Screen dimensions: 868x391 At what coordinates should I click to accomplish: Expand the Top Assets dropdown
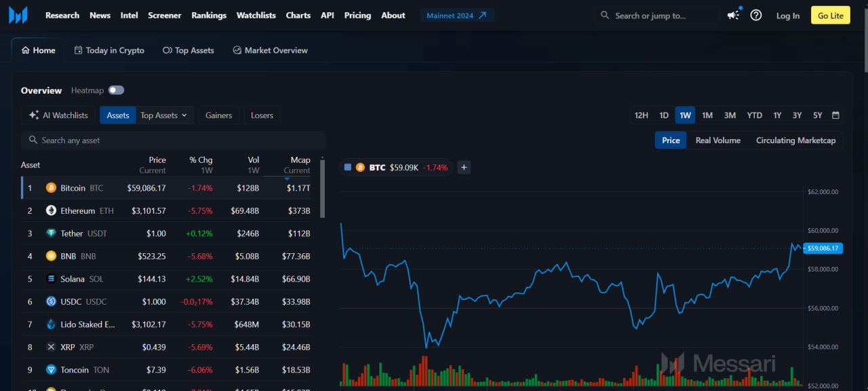coord(164,115)
